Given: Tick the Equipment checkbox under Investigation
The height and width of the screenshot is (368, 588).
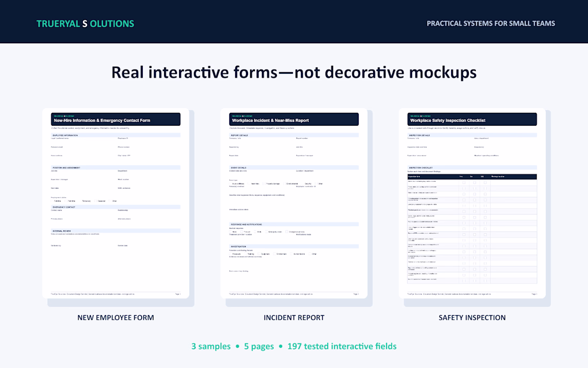Looking at the screenshot, I should pyautogui.click(x=259, y=254).
